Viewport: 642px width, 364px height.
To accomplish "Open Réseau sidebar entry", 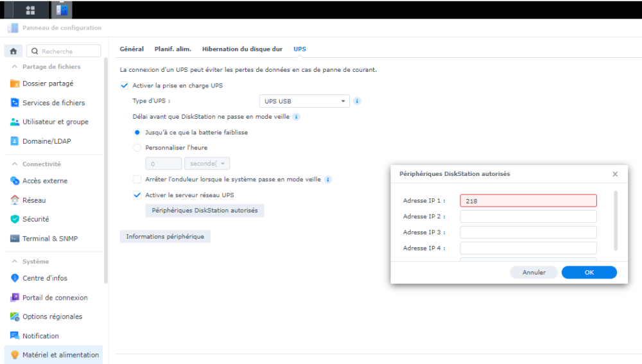I will (x=54, y=200).
